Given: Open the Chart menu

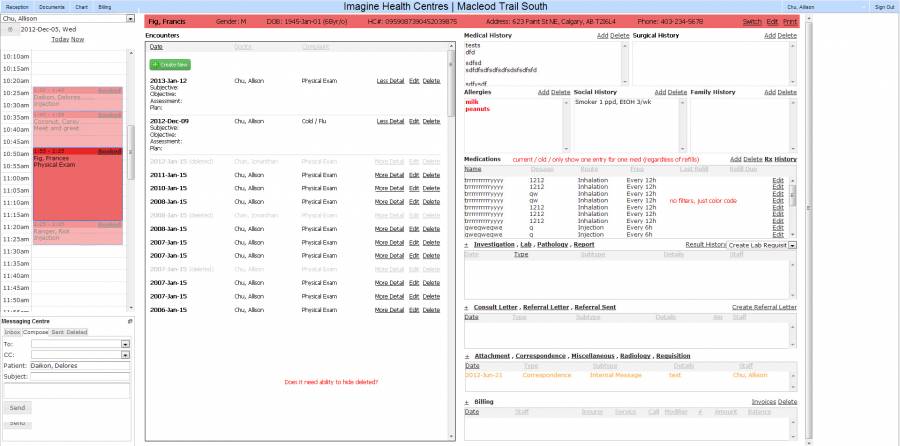Looking at the screenshot, I should coord(82,7).
